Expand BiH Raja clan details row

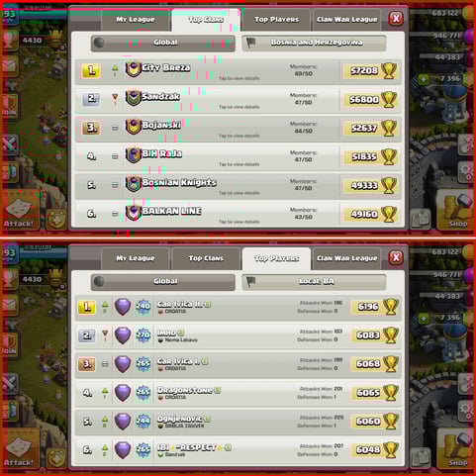tap(238, 156)
